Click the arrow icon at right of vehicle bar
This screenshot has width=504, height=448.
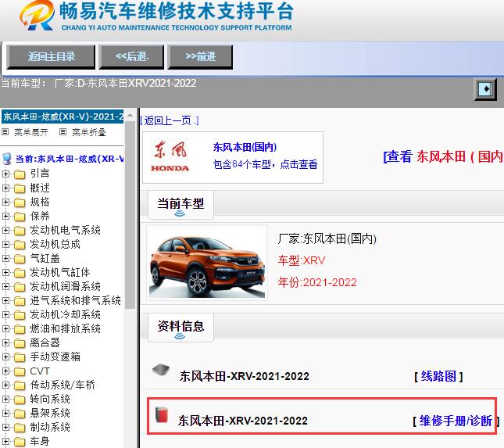485,89
